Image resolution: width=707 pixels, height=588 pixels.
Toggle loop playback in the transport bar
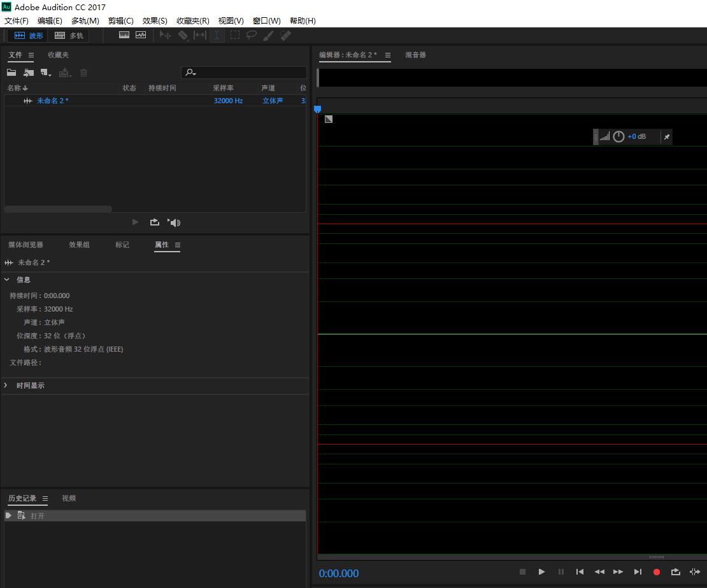coord(676,572)
